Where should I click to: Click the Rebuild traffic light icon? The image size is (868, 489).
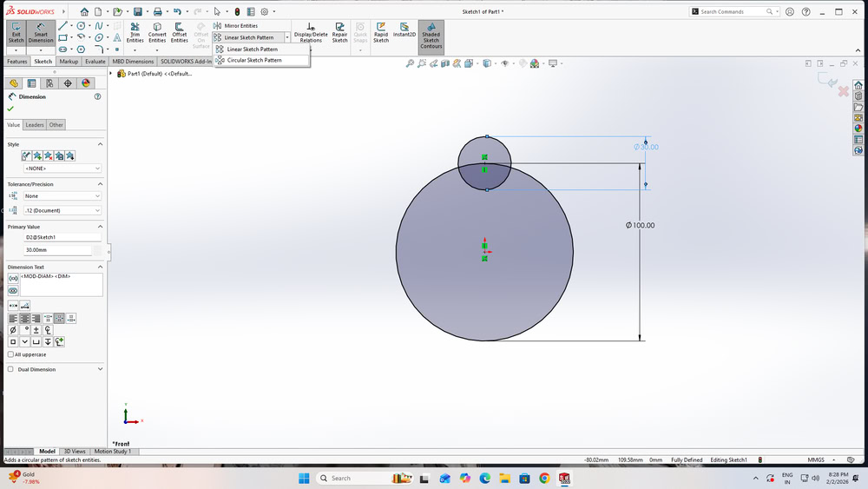click(237, 11)
